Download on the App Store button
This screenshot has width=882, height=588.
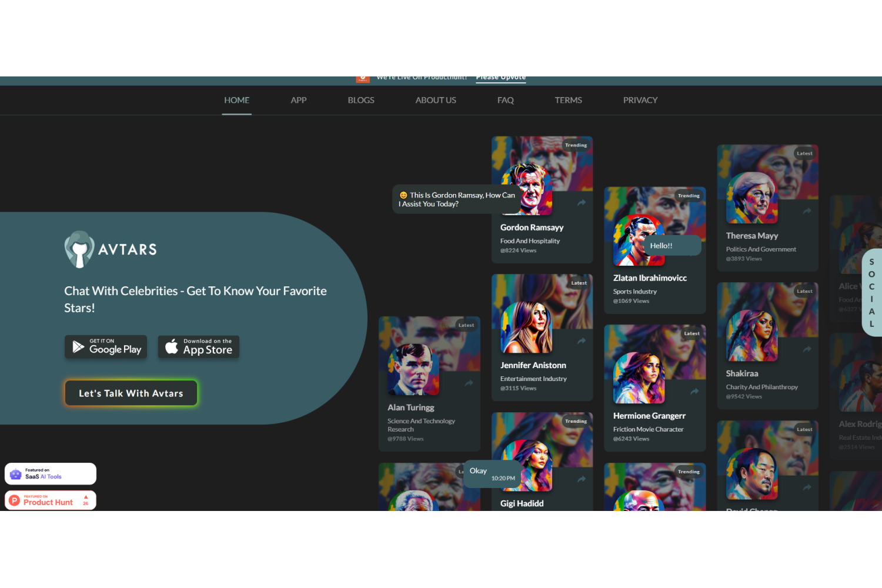[x=199, y=347]
